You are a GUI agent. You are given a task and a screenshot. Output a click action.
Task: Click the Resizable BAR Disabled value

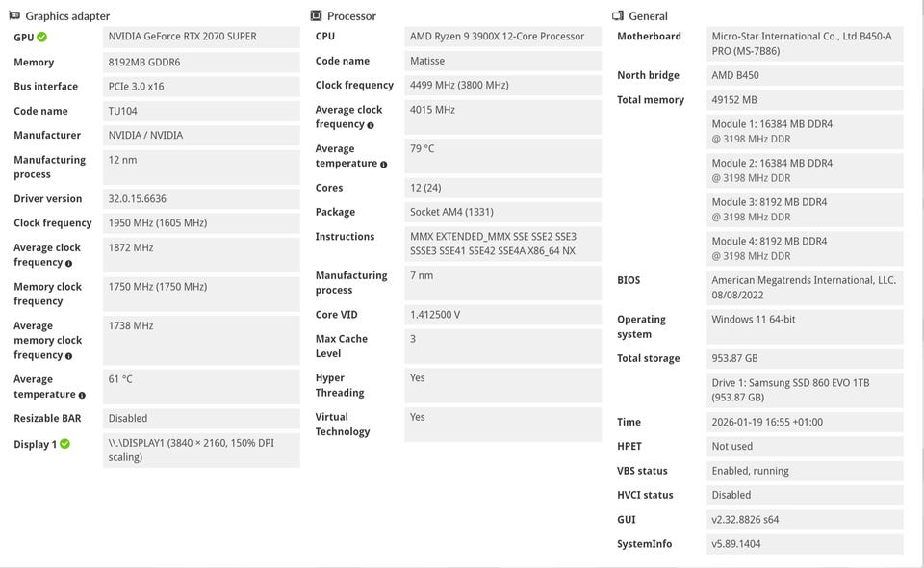tap(201, 419)
